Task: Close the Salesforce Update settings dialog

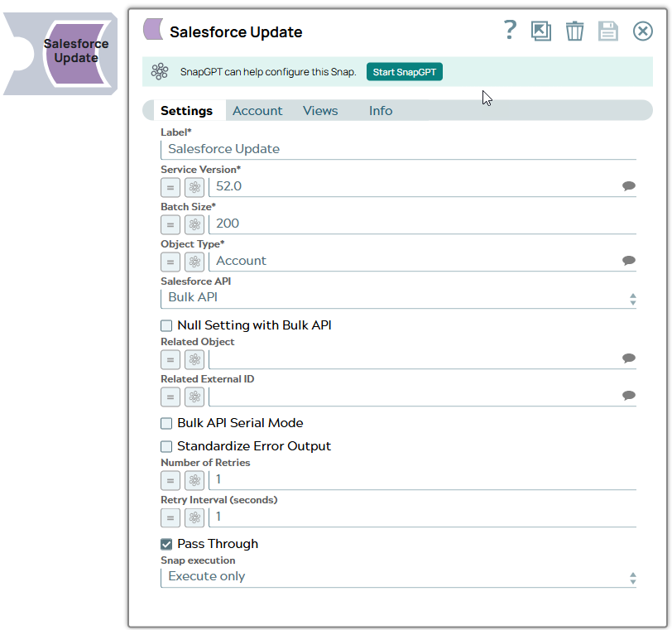Action: tap(642, 31)
